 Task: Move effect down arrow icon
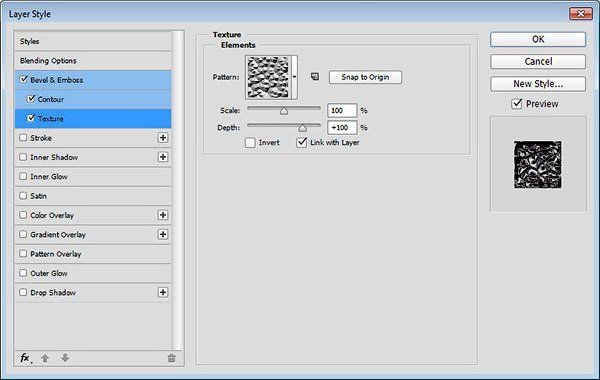click(65, 358)
